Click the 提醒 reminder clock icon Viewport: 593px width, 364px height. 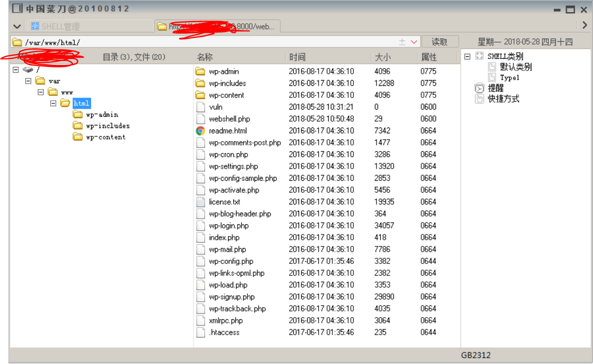479,88
